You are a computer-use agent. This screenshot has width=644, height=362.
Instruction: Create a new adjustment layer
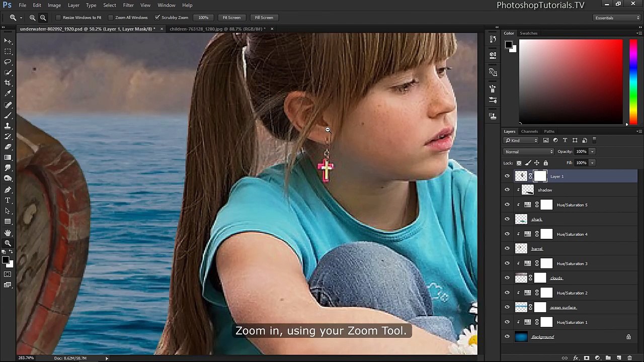click(597, 358)
